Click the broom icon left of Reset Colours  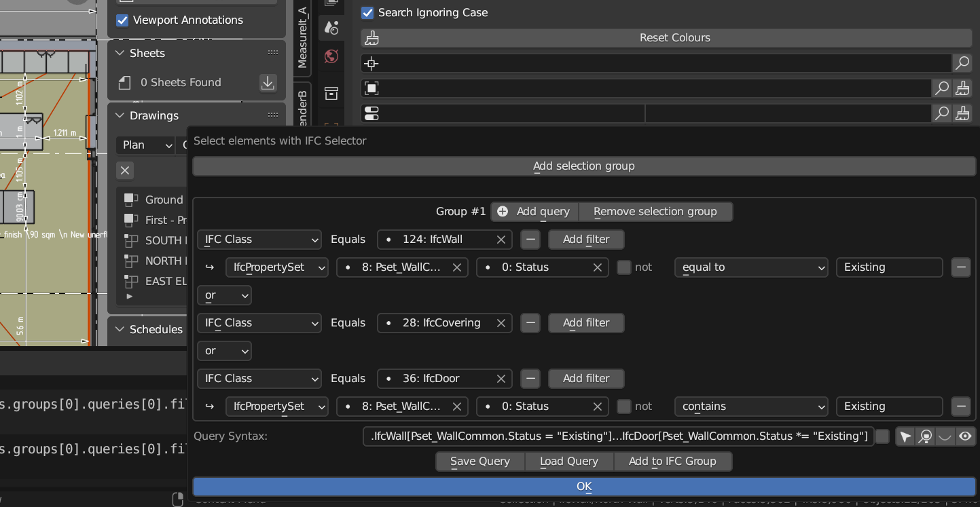pos(371,38)
